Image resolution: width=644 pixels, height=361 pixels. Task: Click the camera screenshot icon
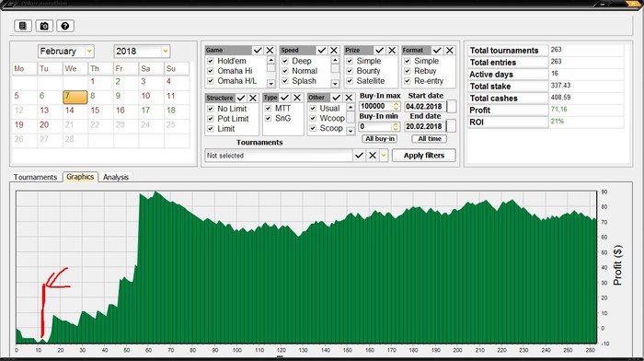coord(44,26)
